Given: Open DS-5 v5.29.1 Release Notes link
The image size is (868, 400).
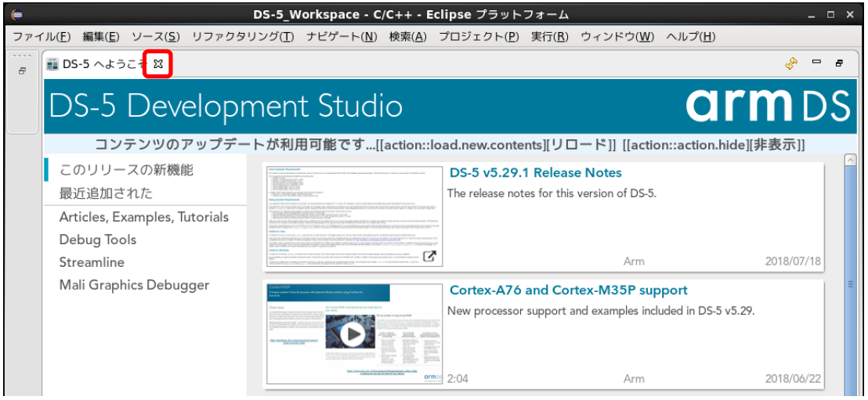Looking at the screenshot, I should click(535, 173).
